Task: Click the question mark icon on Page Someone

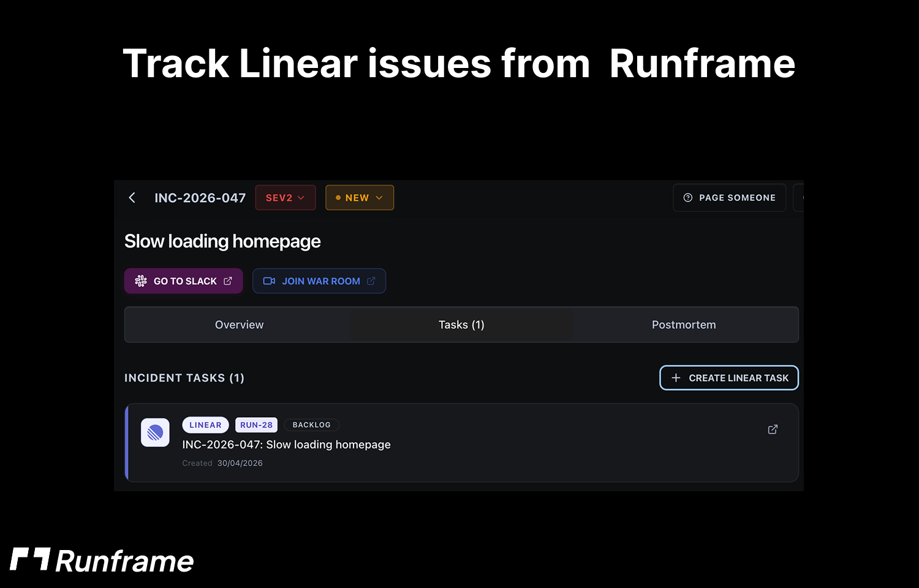Action: (687, 197)
